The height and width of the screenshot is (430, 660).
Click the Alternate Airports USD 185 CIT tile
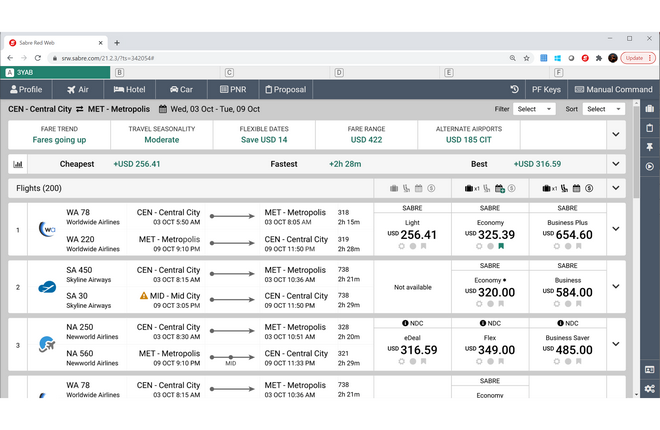coord(469,135)
